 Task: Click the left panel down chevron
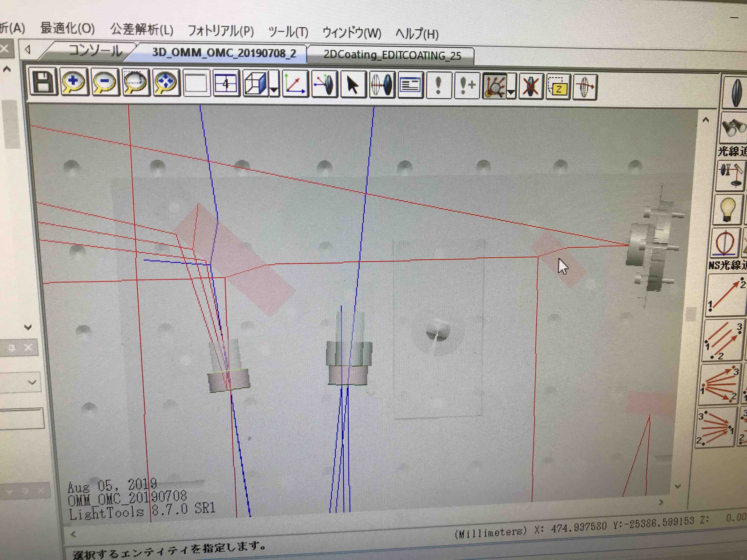click(28, 327)
